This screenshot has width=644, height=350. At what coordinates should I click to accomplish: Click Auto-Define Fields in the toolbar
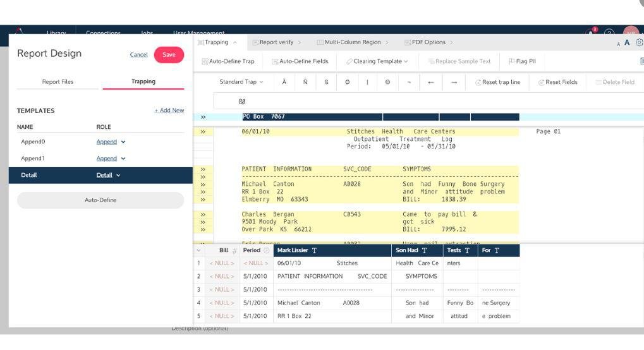pyautogui.click(x=300, y=61)
